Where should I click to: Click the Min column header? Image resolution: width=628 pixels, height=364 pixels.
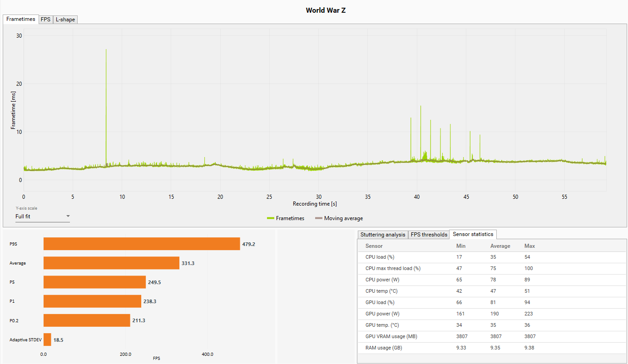(x=461, y=246)
